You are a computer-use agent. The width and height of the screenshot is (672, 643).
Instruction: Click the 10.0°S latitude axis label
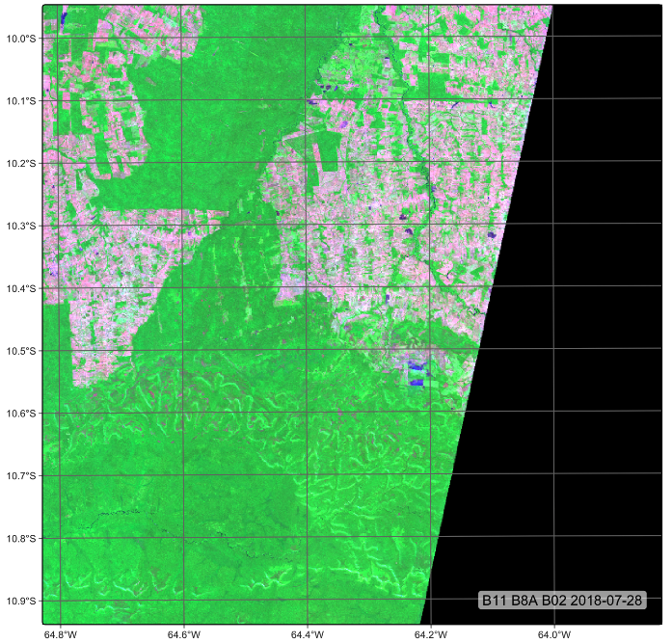pyautogui.click(x=19, y=39)
